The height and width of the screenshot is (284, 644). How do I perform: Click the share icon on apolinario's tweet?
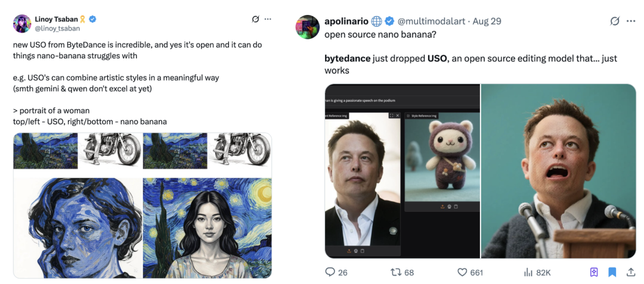(630, 272)
